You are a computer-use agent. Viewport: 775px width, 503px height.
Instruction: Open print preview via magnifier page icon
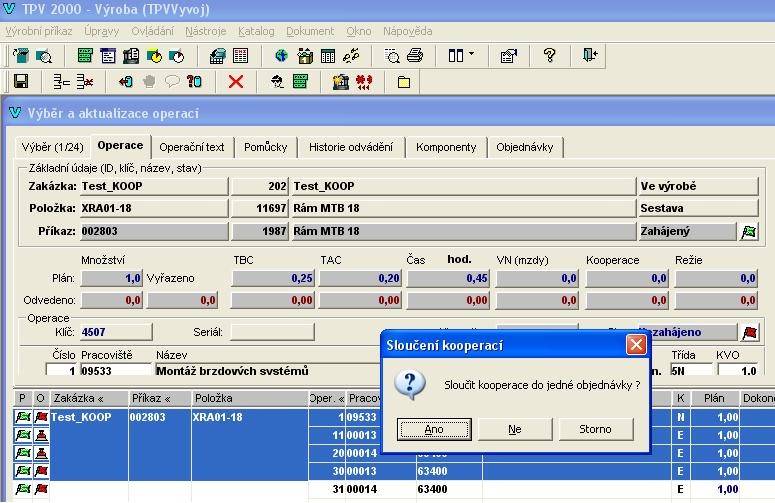(x=392, y=56)
